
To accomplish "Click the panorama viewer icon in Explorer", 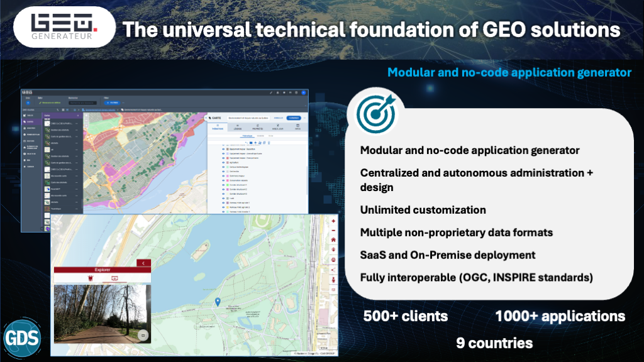I will coord(114,278).
